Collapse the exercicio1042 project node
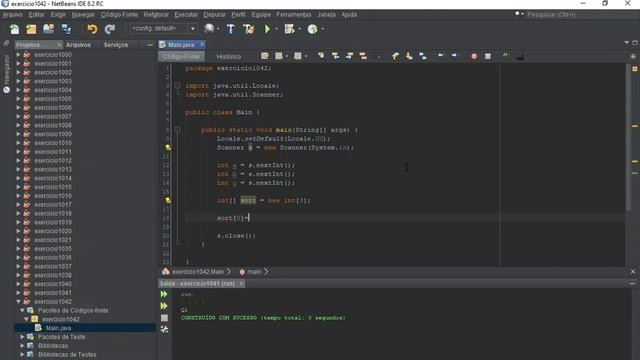The width and height of the screenshot is (640, 360). tap(18, 302)
